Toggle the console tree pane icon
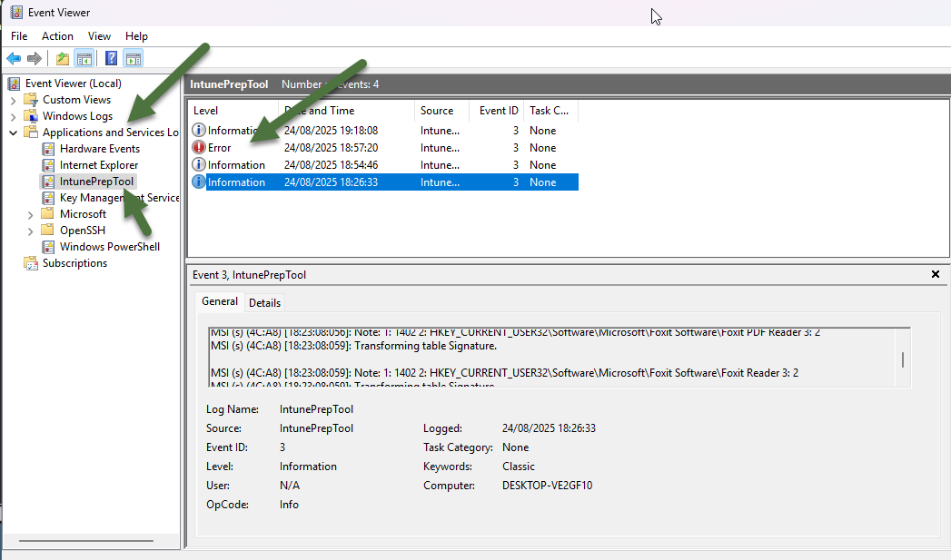This screenshot has height=560, width=951. click(x=83, y=57)
